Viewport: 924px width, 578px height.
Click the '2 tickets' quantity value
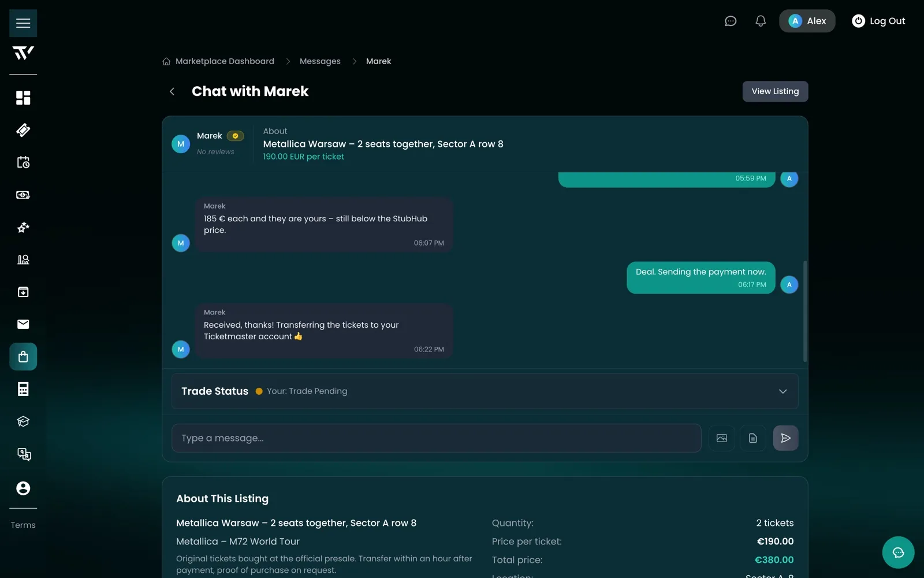(775, 523)
